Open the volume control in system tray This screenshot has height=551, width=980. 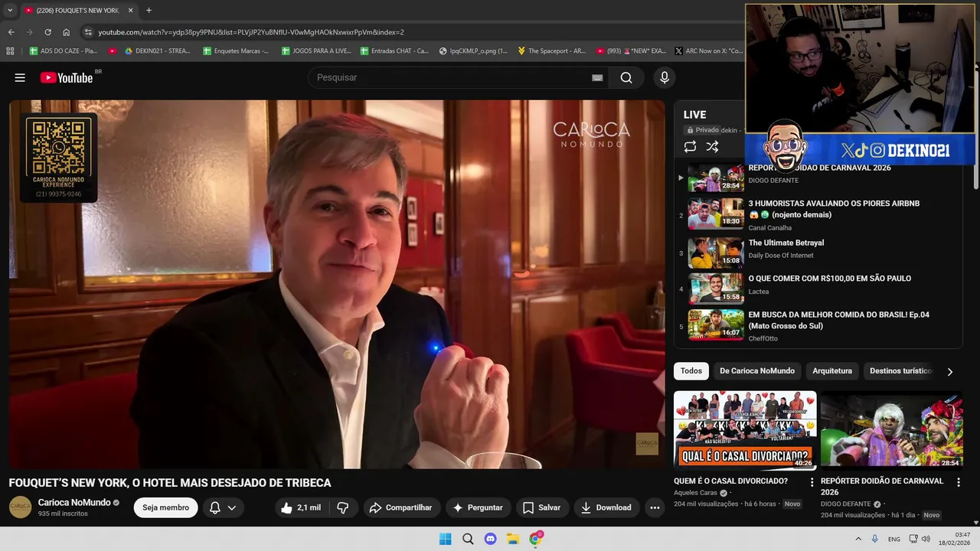click(x=926, y=539)
